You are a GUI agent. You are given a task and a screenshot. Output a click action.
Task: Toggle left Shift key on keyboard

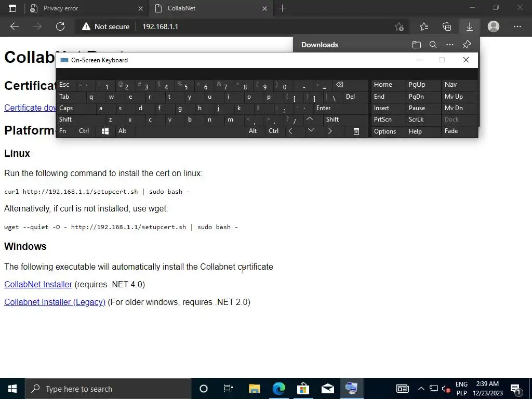[x=81, y=119]
